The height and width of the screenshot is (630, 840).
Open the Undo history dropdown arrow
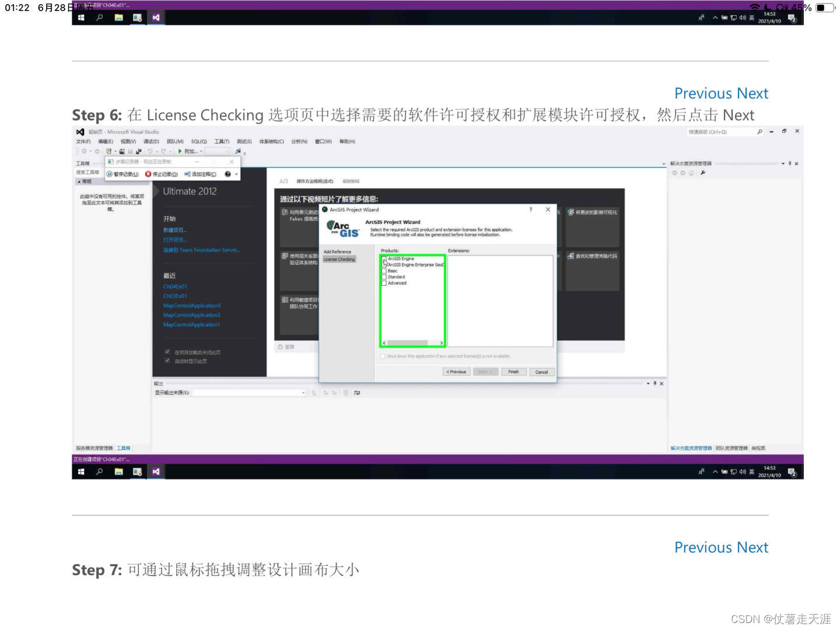[x=157, y=152]
